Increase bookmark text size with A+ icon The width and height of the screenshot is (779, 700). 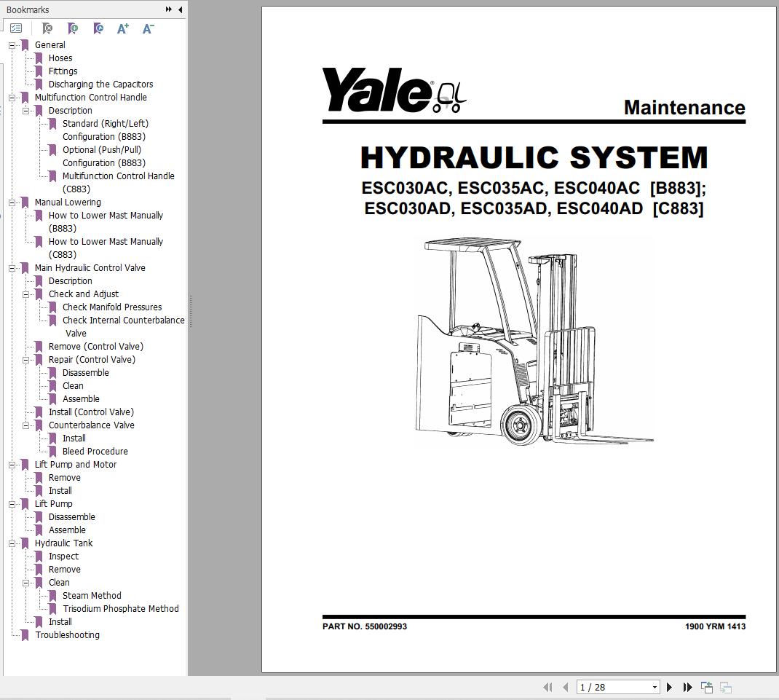click(x=123, y=28)
